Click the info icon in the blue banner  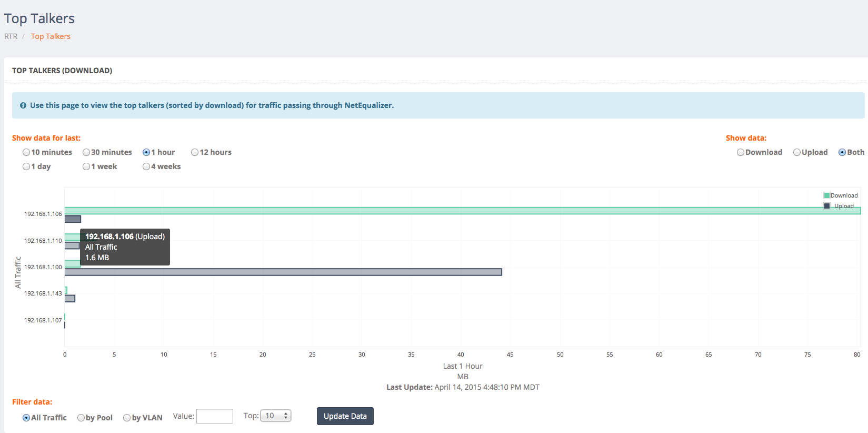(x=23, y=105)
